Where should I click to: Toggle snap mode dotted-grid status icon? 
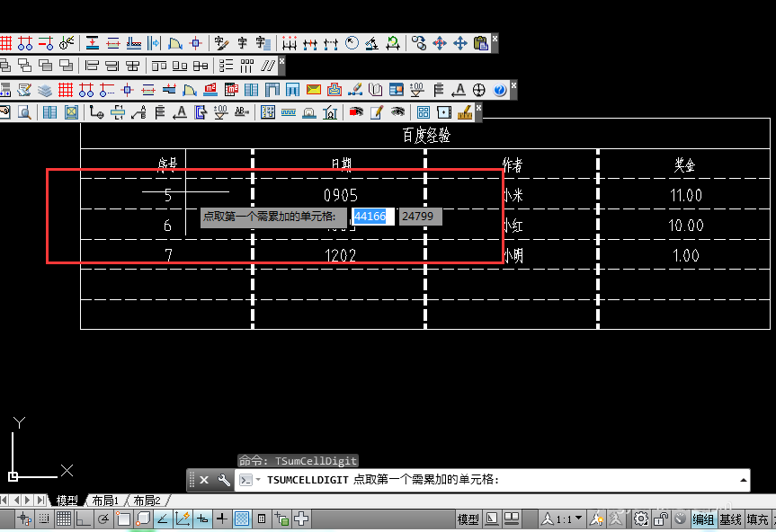[43, 519]
